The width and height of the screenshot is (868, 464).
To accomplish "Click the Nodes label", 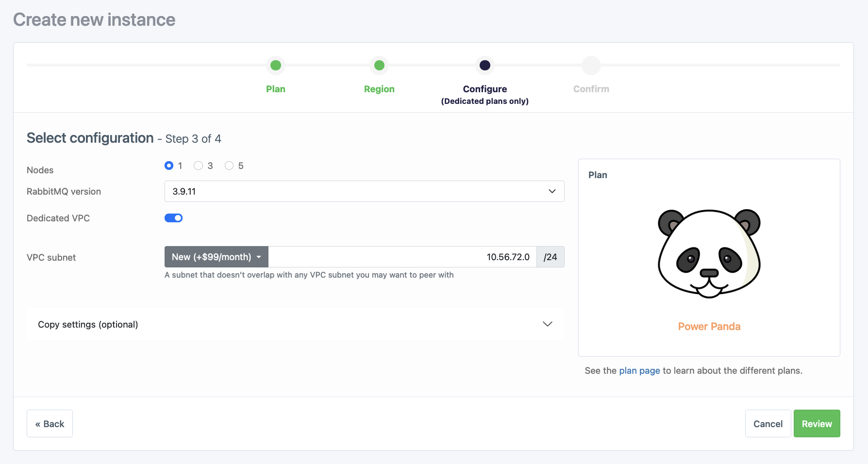I will [x=40, y=170].
